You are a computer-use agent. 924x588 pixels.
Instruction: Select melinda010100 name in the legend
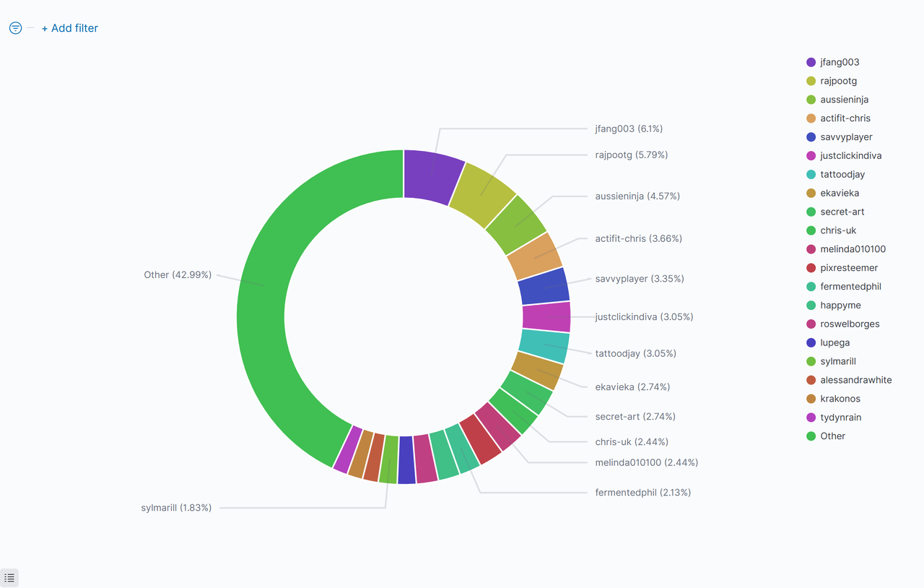[x=853, y=249]
